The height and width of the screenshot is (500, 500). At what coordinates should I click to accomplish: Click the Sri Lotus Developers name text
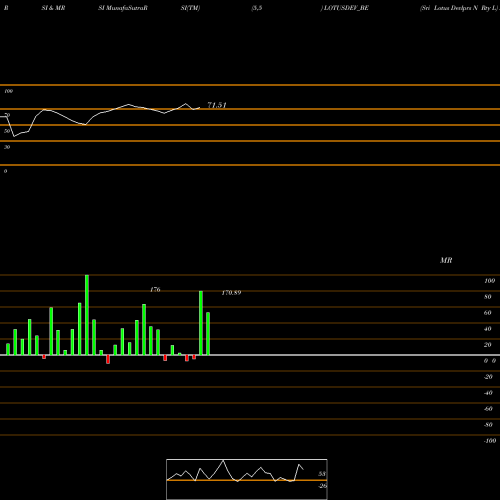pos(459,8)
